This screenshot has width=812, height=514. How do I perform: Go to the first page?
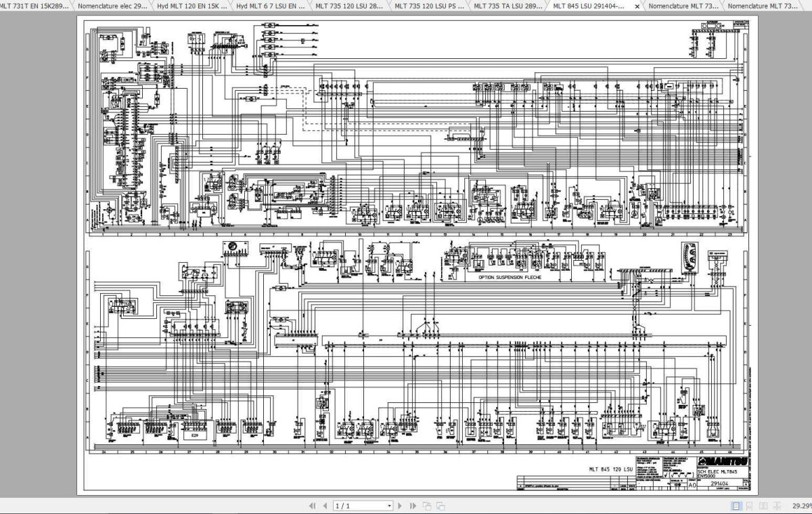click(312, 506)
